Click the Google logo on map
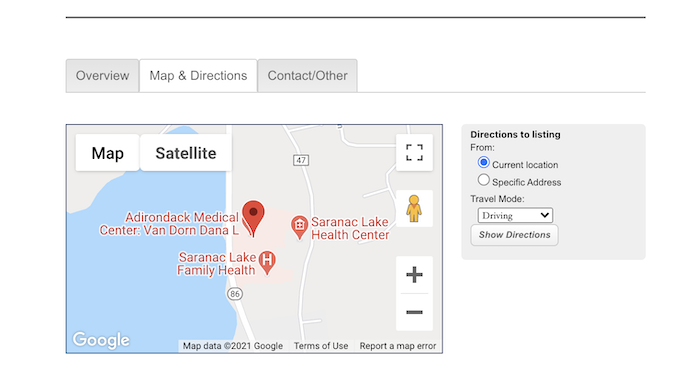This screenshot has width=700, height=383. (x=101, y=340)
